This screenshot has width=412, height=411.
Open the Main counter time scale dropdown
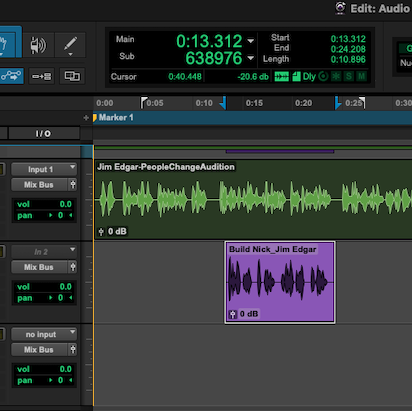tap(251, 41)
